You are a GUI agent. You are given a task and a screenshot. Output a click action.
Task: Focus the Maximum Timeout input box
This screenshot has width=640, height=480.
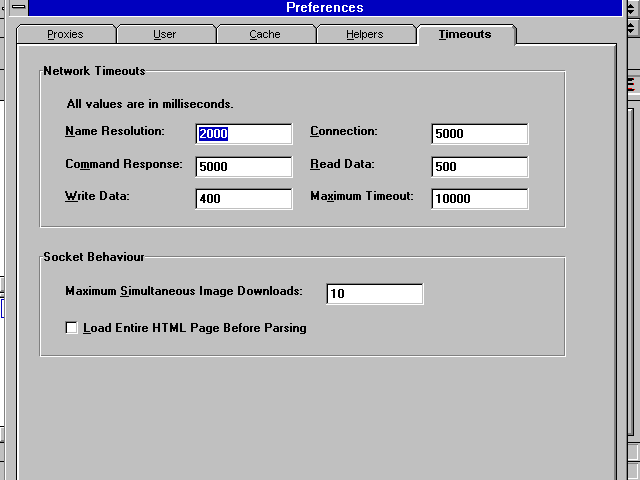[479, 199]
